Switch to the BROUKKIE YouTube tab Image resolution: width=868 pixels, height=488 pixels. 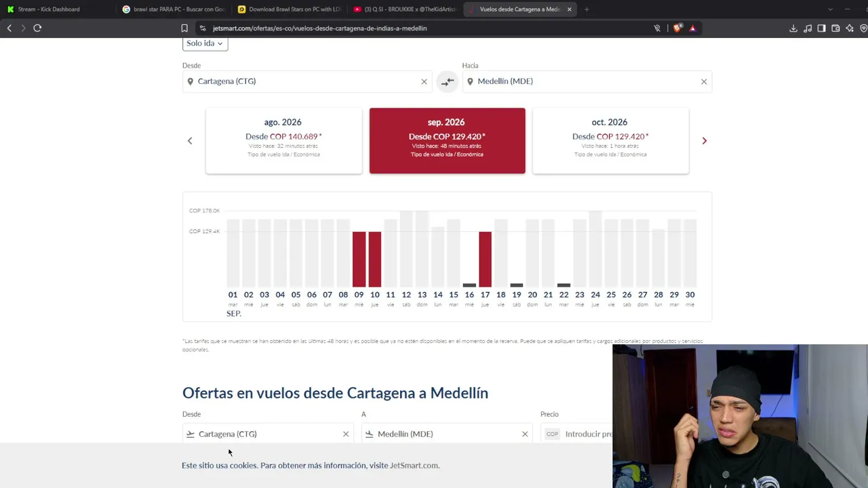[x=405, y=9]
